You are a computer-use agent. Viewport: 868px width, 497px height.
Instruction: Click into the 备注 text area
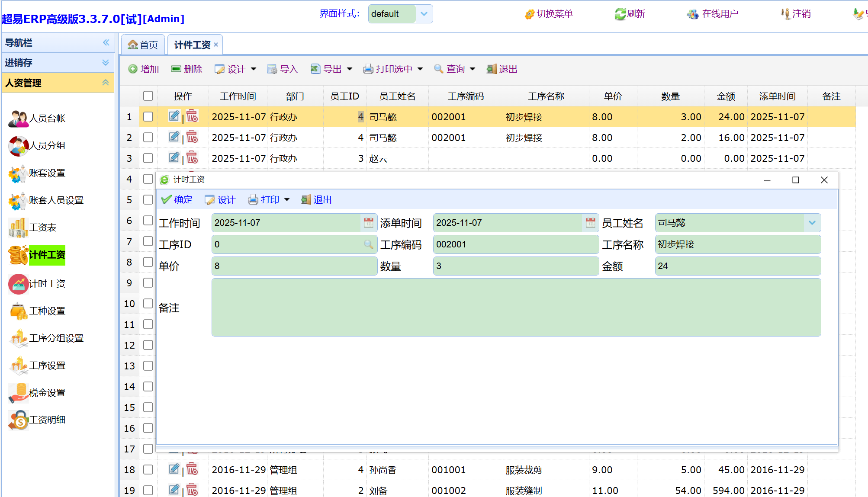(x=516, y=308)
